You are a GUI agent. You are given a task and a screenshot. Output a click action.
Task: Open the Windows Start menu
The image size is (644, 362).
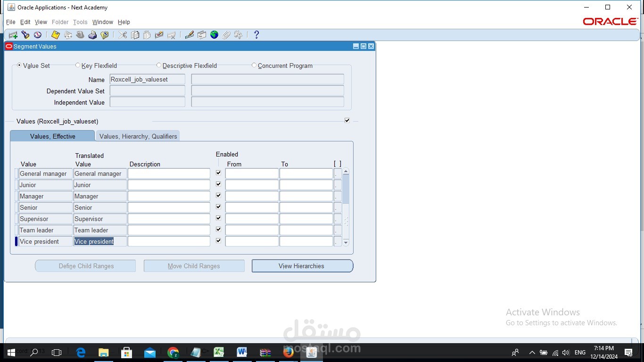tap(11, 352)
